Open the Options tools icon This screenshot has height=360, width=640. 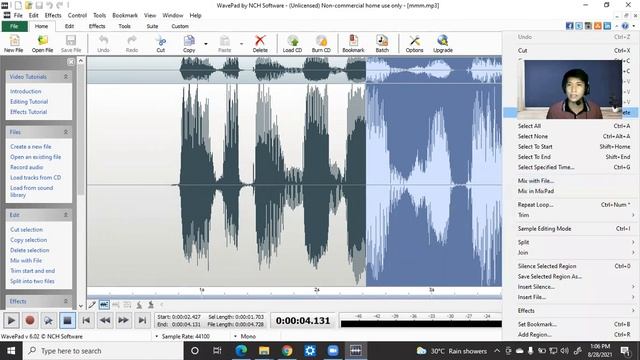click(x=414, y=43)
